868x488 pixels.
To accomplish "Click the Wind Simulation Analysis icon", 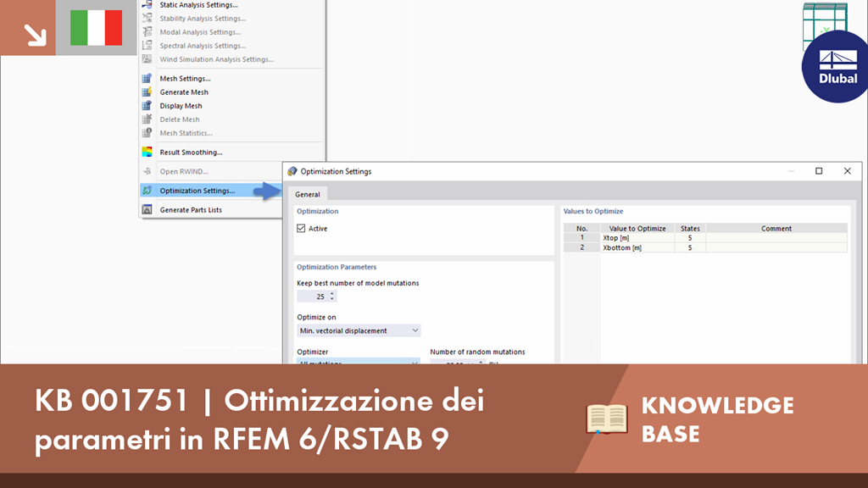I will 147,59.
